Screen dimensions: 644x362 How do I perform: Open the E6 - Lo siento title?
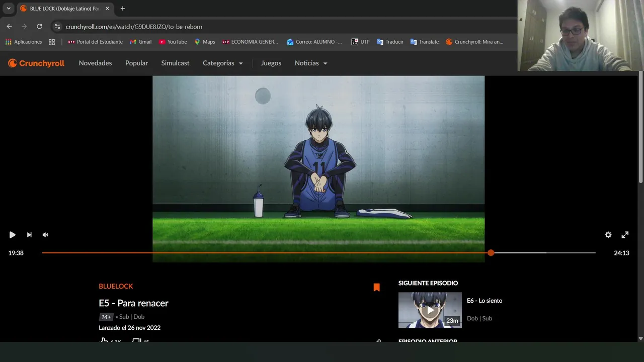tap(485, 301)
